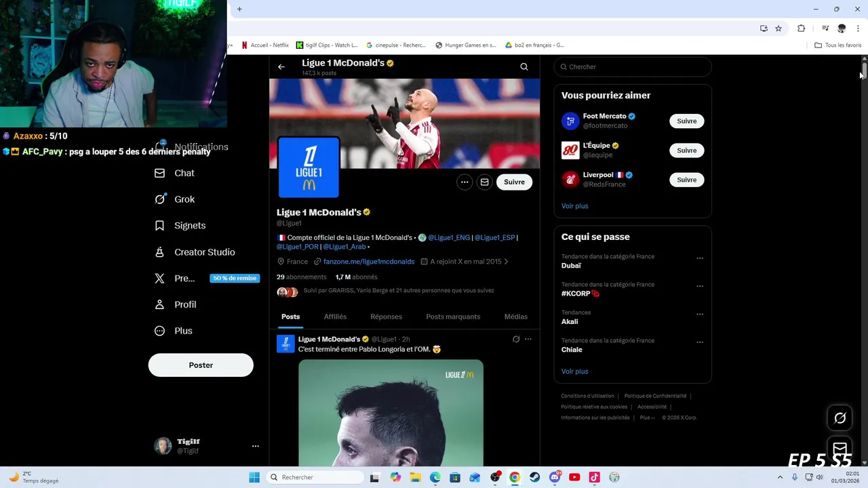
Task: Follow Foot Mercato with Suivre
Action: click(x=686, y=121)
